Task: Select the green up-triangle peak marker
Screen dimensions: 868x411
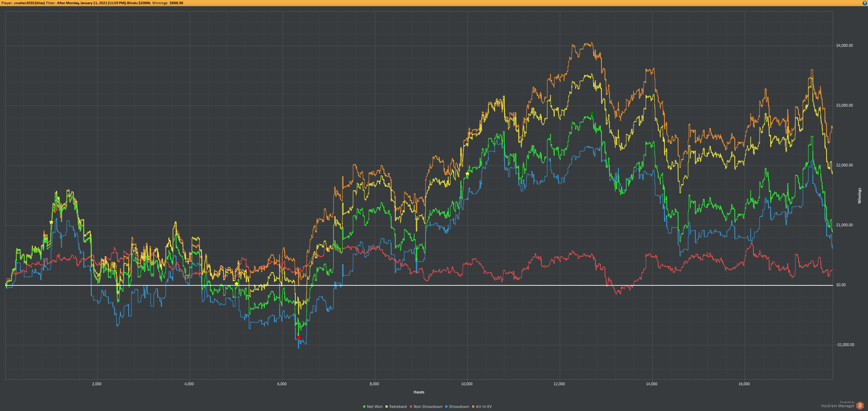Action: click(x=592, y=113)
